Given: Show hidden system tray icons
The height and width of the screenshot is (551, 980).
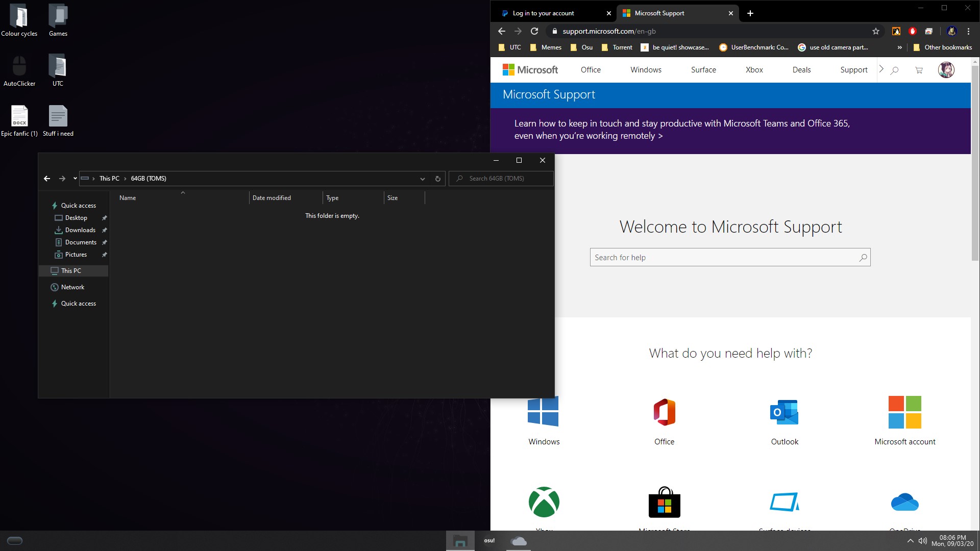Looking at the screenshot, I should (910, 541).
